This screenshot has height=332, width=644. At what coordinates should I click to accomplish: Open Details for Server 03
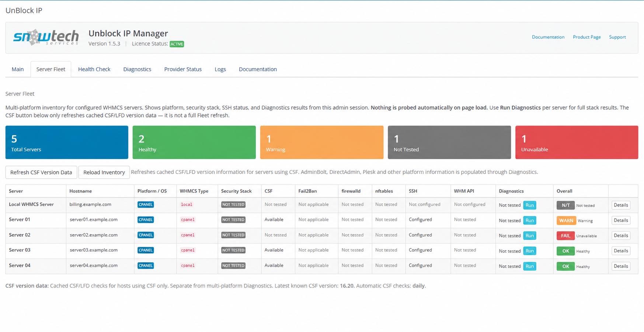point(621,251)
